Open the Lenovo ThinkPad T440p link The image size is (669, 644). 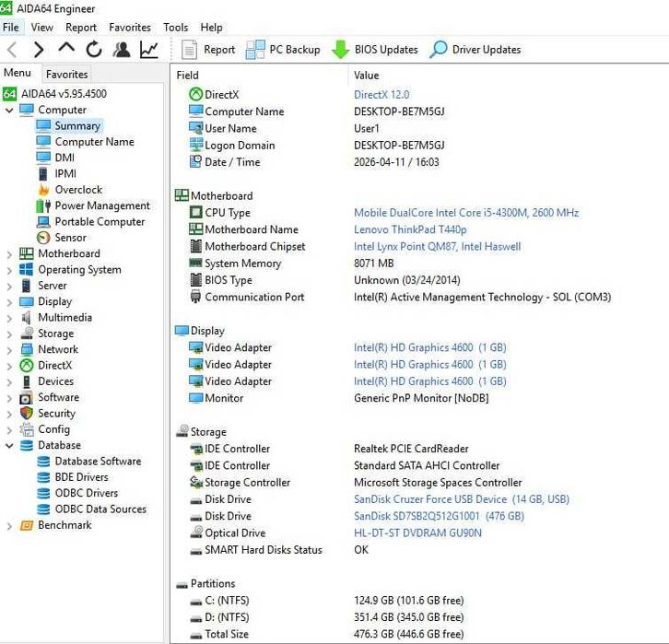(410, 229)
